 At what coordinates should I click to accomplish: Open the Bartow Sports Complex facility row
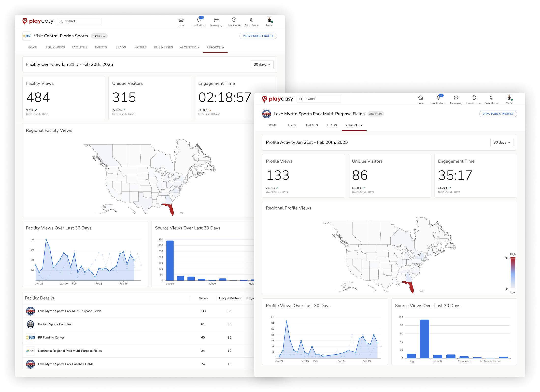[x=55, y=324]
